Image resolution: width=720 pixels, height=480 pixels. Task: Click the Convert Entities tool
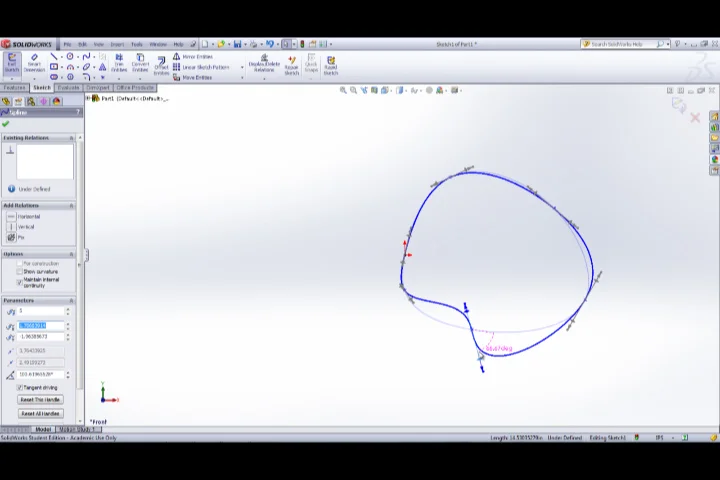tap(140, 63)
